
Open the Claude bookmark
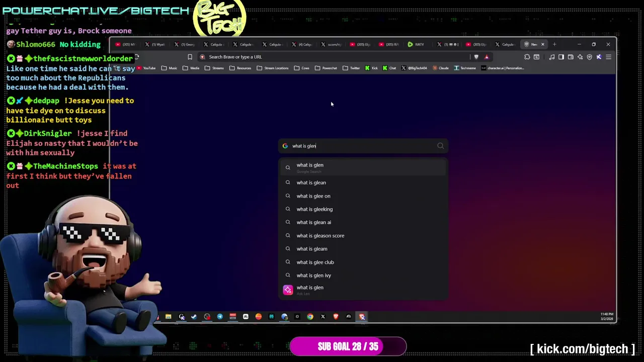tap(440, 68)
